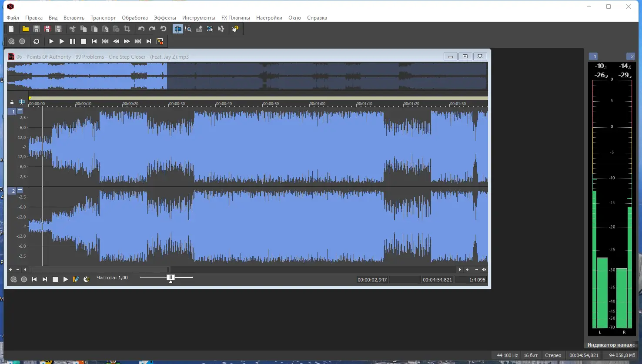Click the Стерео status bar entry
The width and height of the screenshot is (642, 364).
(553, 355)
